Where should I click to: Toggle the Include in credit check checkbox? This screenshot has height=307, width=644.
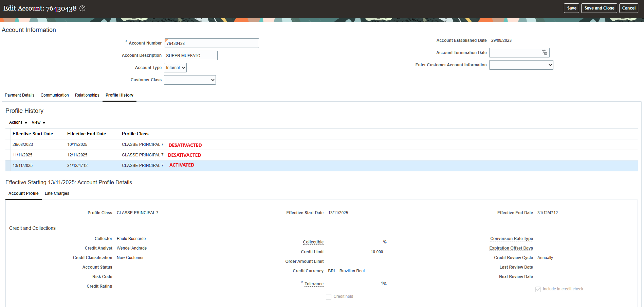click(x=538, y=289)
